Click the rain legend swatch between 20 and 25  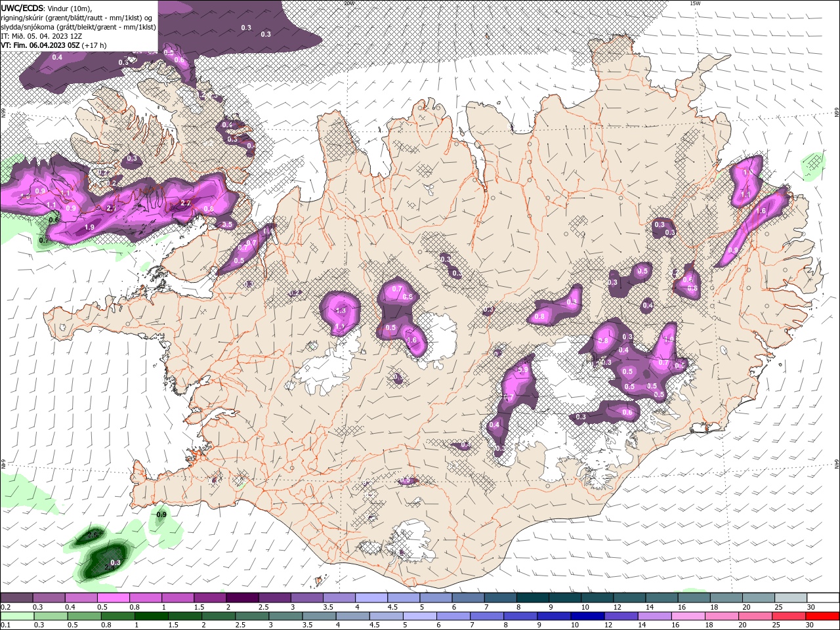click(755, 616)
